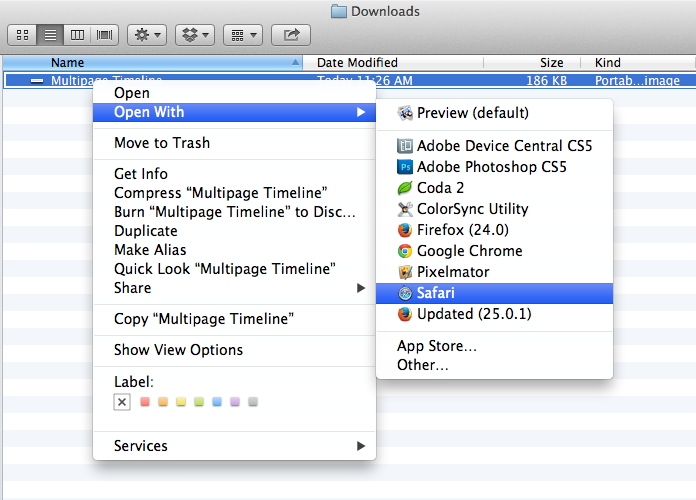Sort by the Kind column header
The image size is (696, 500).
point(638,63)
